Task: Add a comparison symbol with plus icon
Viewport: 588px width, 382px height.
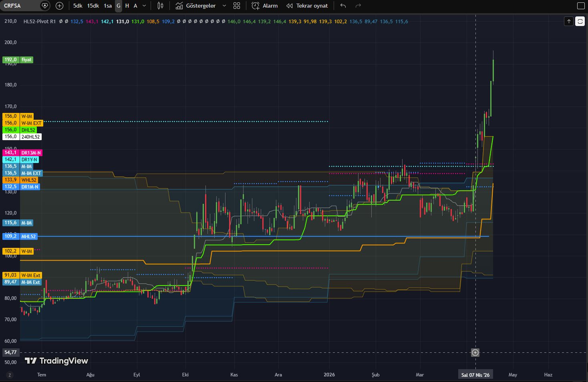Action: (59, 6)
